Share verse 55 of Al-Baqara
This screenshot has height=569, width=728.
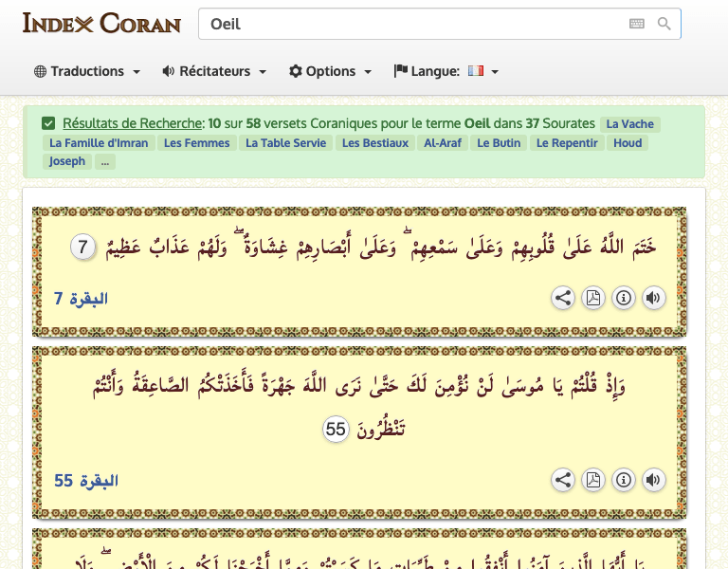pyautogui.click(x=563, y=481)
